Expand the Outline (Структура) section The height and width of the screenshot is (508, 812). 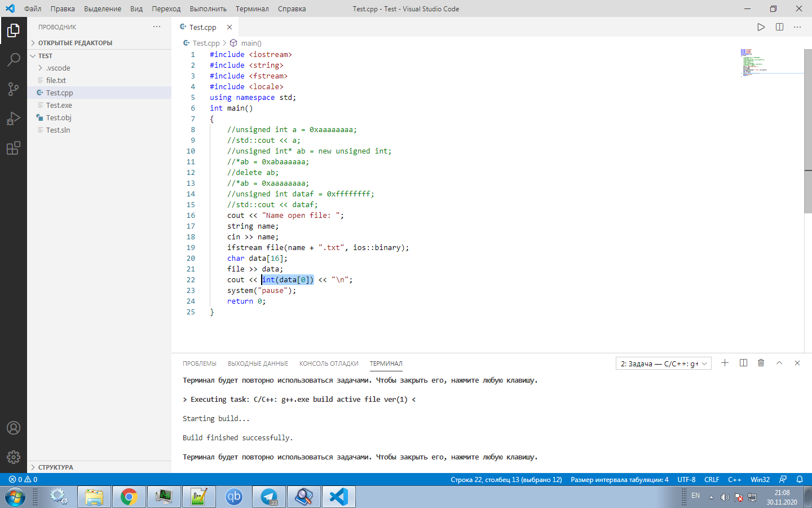[99, 467]
